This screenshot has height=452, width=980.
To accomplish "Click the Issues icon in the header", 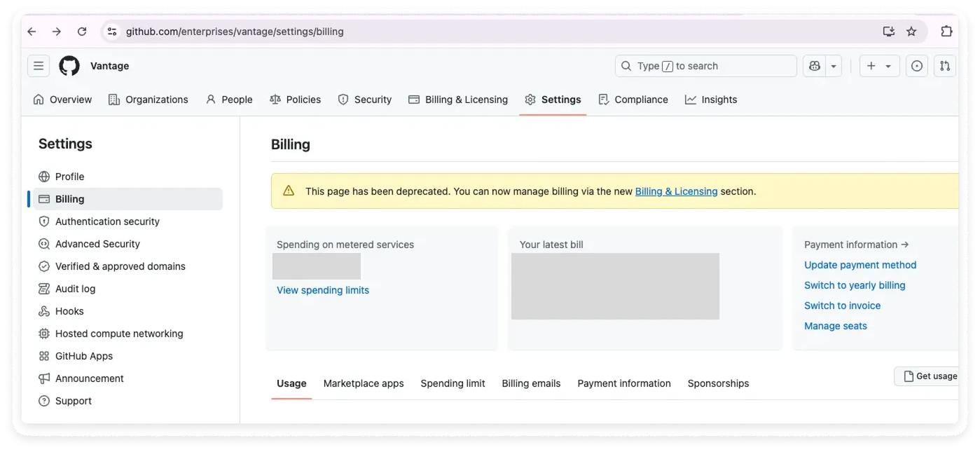I will click(916, 66).
